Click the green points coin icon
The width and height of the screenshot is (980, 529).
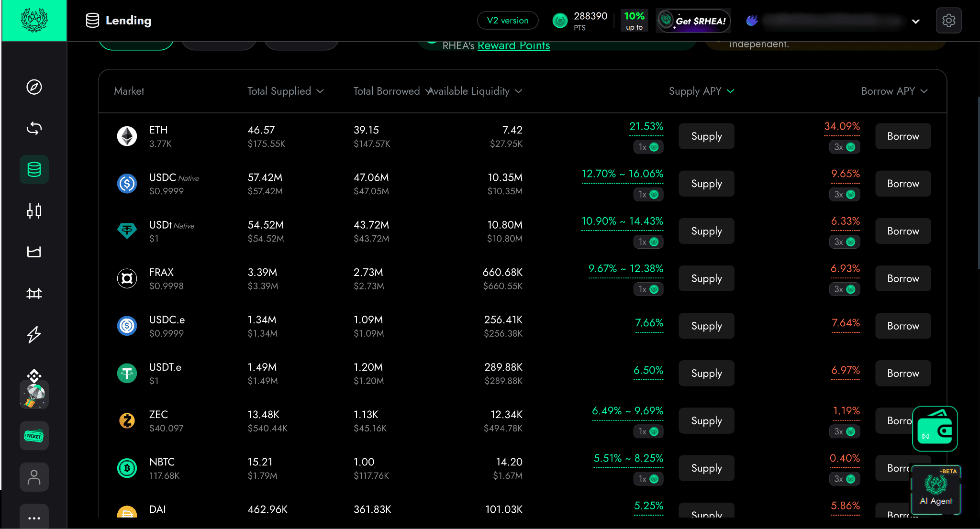pyautogui.click(x=560, y=21)
